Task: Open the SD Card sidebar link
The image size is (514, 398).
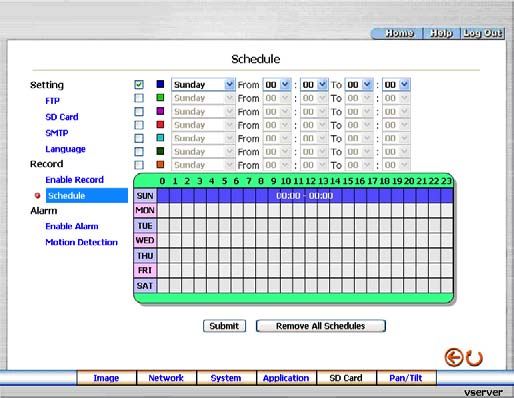Action: (x=62, y=117)
